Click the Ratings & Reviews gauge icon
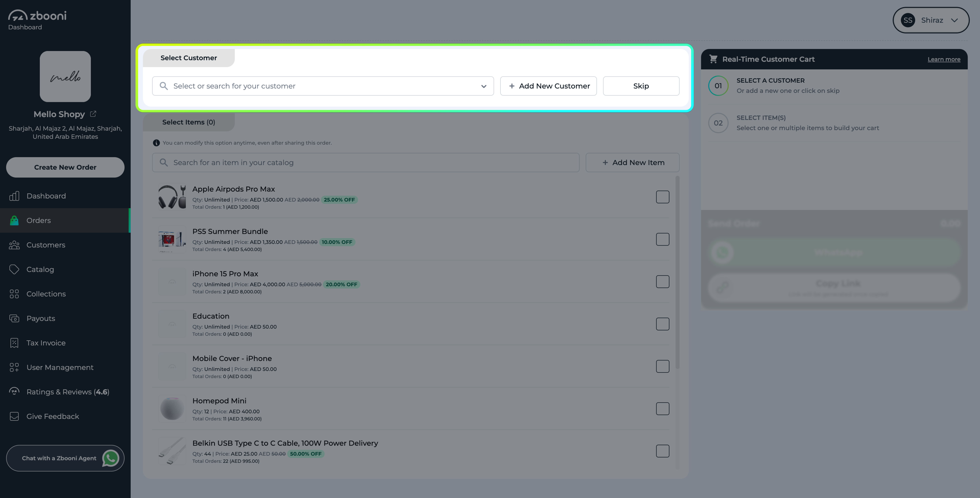 click(14, 392)
